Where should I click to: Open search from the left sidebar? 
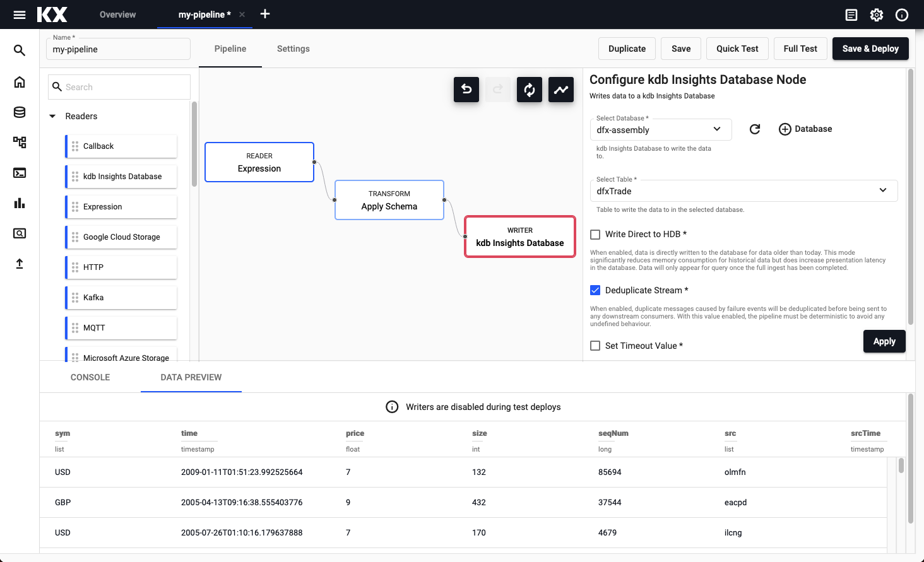[20, 50]
